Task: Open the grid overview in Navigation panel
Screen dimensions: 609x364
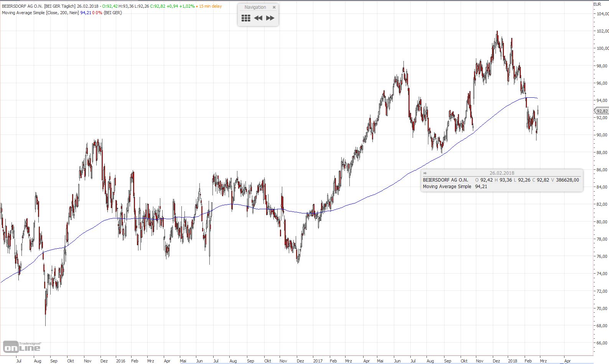Action: [246, 18]
